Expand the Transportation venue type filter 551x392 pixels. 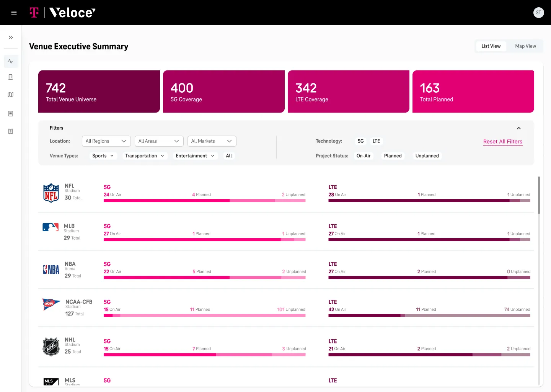145,156
